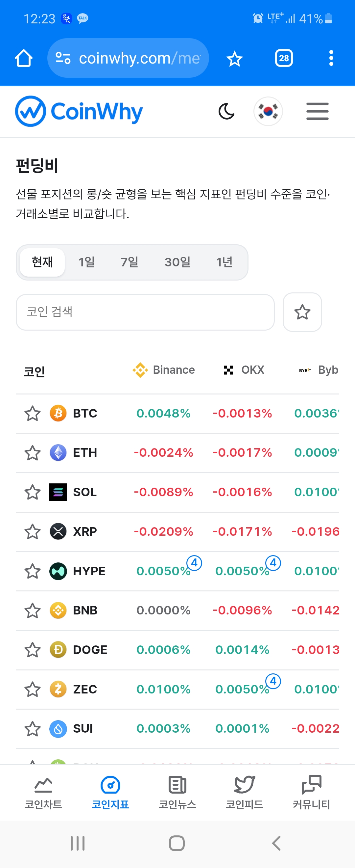Viewport: 355px width, 868px height.
Task: Toggle the ETH favorite star
Action: point(33,452)
